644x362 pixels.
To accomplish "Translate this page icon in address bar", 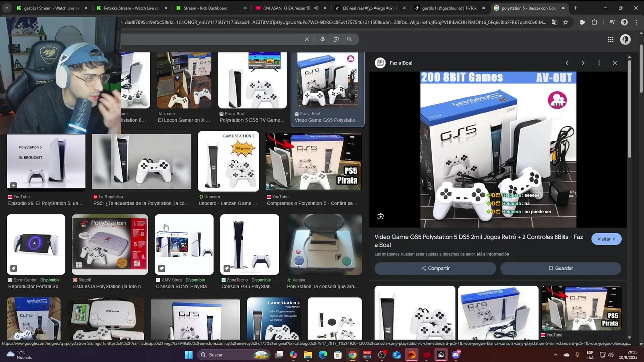I will click(554, 22).
